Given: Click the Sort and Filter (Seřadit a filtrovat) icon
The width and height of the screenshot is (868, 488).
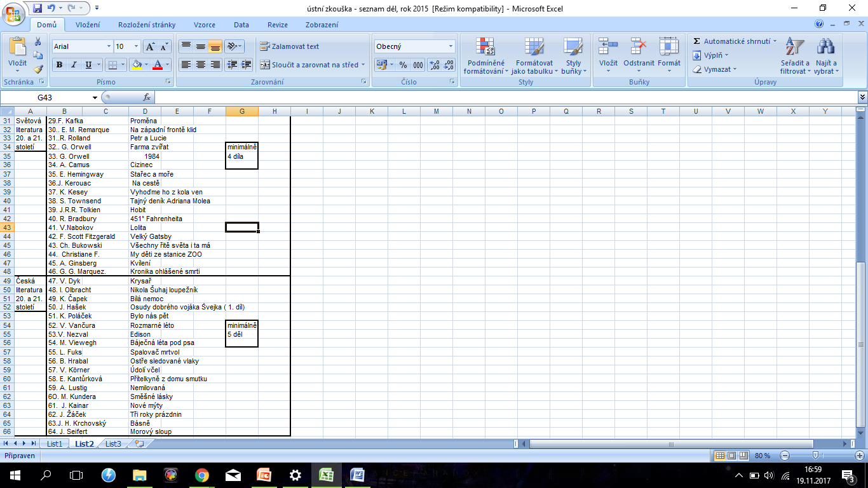Looking at the screenshot, I should (x=795, y=56).
